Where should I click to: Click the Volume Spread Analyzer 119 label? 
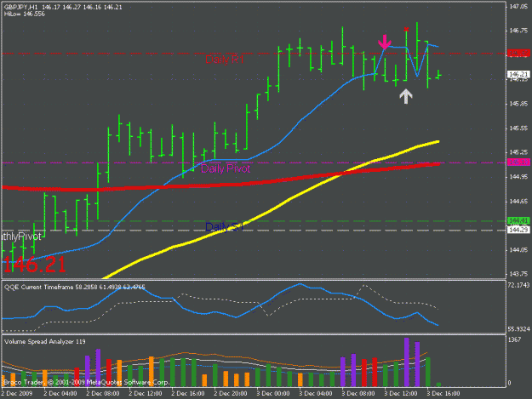coord(45,342)
